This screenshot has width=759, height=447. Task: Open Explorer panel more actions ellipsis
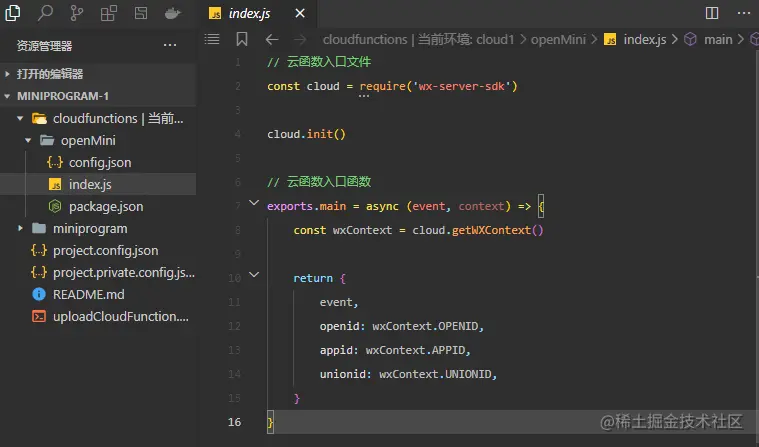click(x=170, y=46)
